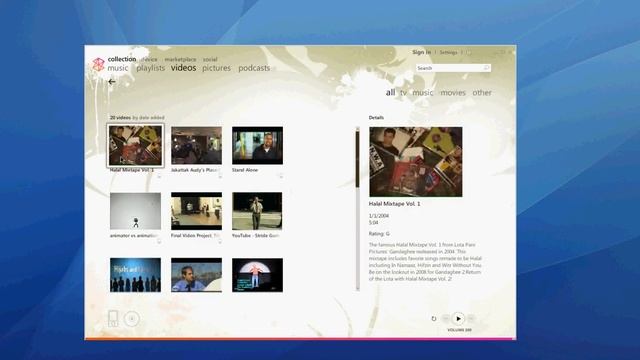Image resolution: width=640 pixels, height=360 pixels.
Task: Click the large Details preview image
Action: coord(416,162)
